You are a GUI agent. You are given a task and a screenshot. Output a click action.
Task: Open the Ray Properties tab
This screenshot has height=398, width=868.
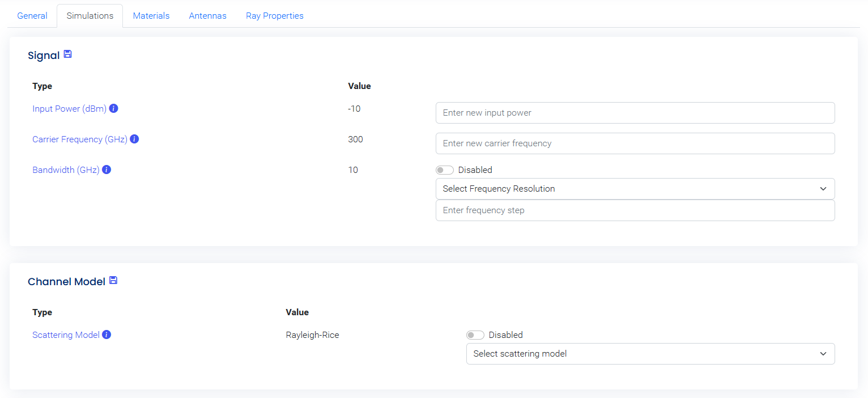pyautogui.click(x=275, y=16)
